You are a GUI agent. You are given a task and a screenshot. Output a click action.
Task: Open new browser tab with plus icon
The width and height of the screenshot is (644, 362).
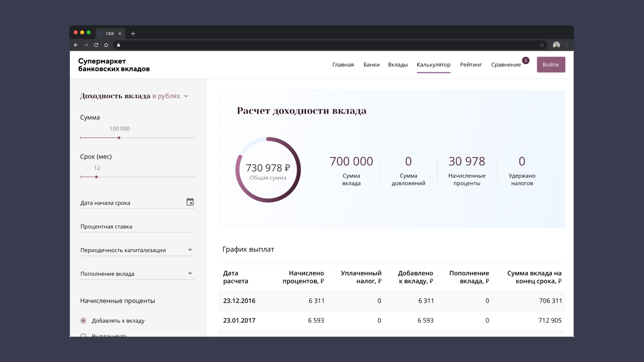point(133,34)
